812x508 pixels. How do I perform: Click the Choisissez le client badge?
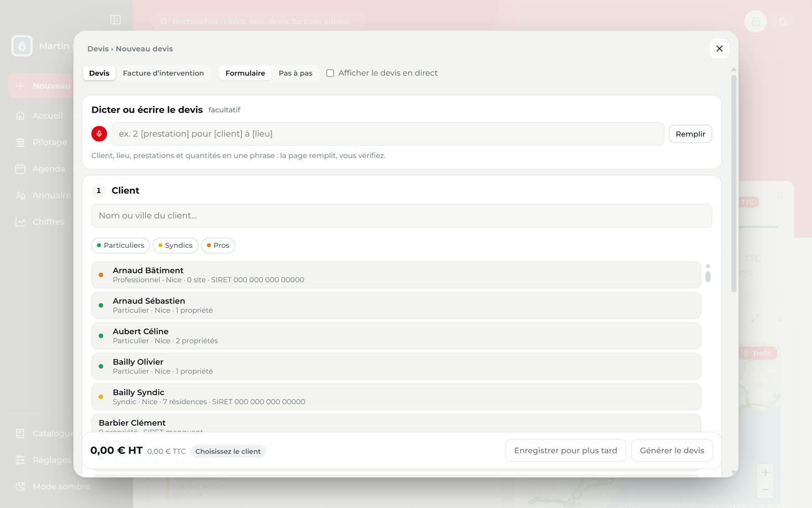[x=228, y=451]
